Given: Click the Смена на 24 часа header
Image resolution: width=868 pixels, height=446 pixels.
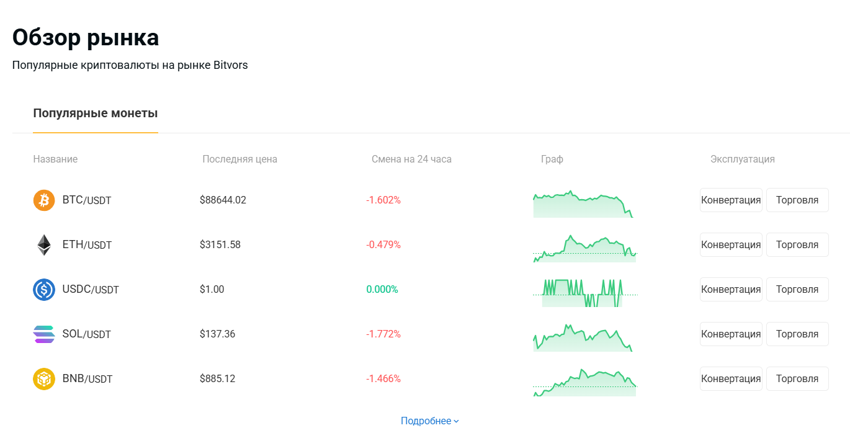Looking at the screenshot, I should click(411, 159).
